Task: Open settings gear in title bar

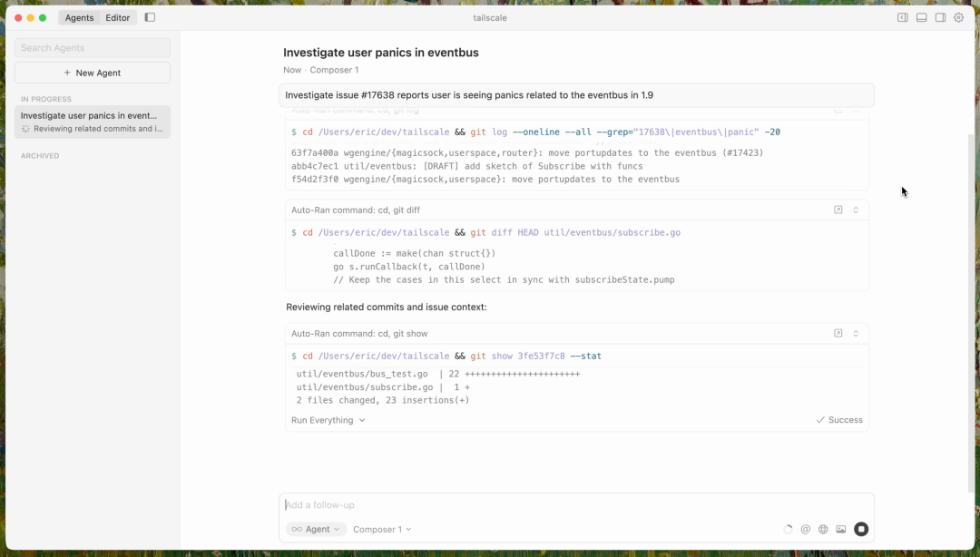Action: point(959,17)
